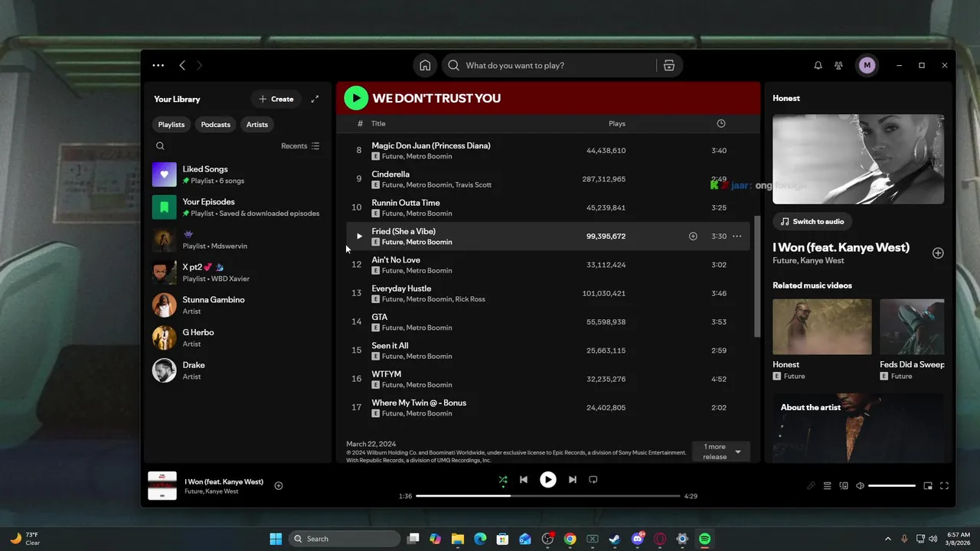Open the now-playing album cover thumbnail

click(162, 486)
